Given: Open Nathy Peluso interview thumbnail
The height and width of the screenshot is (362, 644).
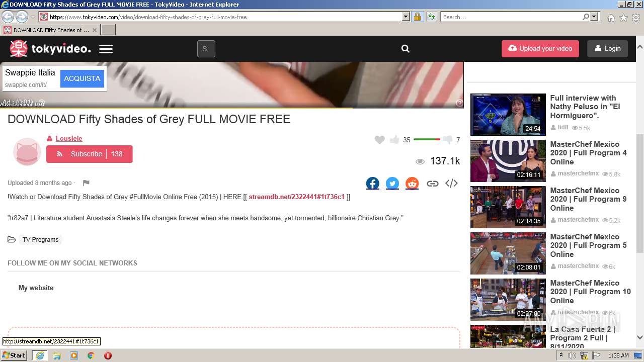Looking at the screenshot, I should (x=508, y=115).
